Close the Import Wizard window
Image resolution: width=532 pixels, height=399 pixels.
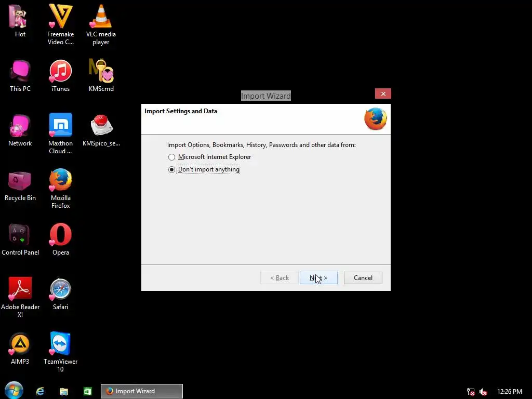click(383, 94)
